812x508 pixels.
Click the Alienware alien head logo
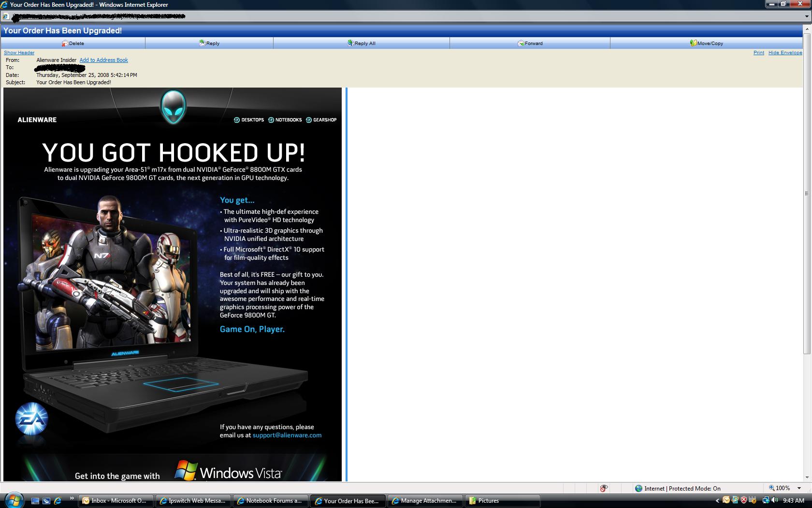pyautogui.click(x=173, y=107)
